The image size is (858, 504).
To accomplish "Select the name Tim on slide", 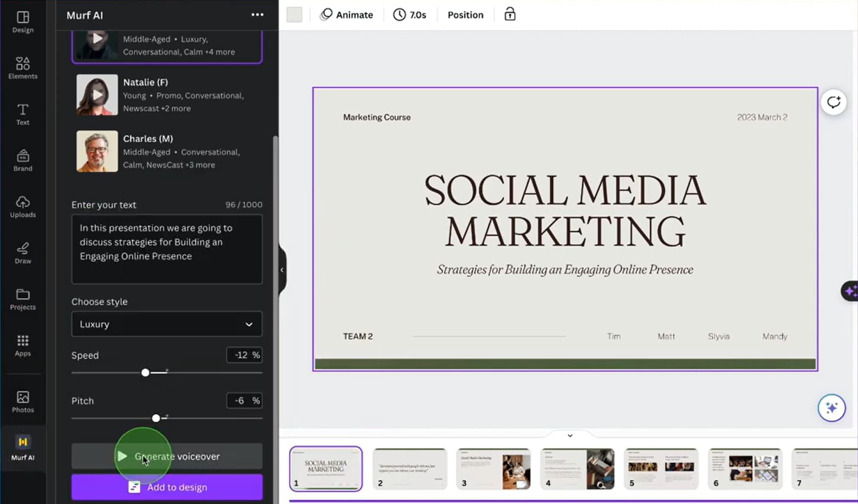I will (x=614, y=336).
